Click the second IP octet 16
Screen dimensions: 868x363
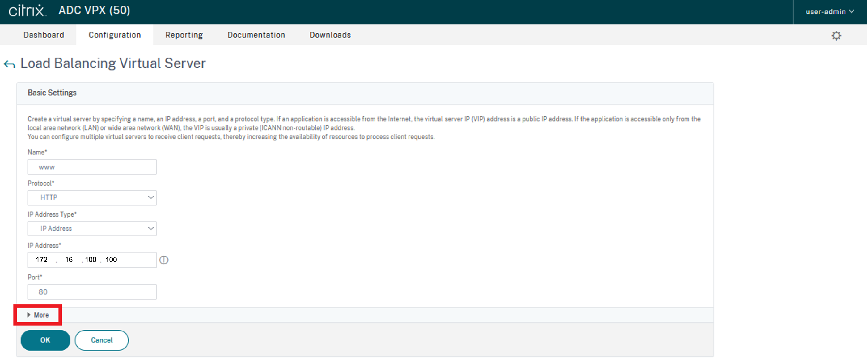(x=69, y=260)
